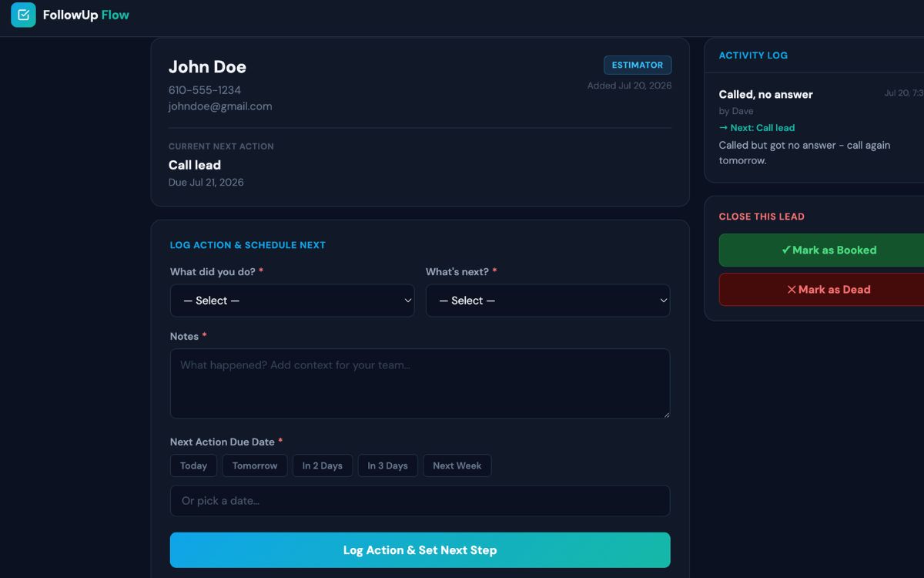
Task: Choose the Today due date shortcut
Action: (193, 465)
